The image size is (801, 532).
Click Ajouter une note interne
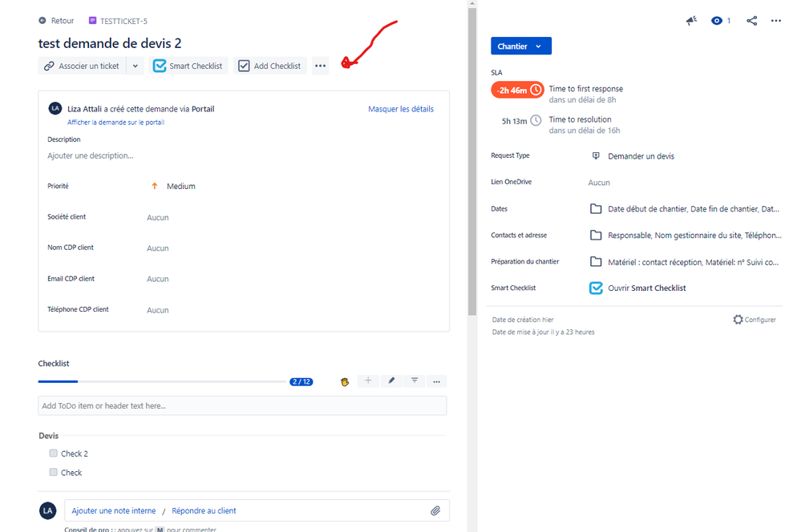tap(113, 510)
